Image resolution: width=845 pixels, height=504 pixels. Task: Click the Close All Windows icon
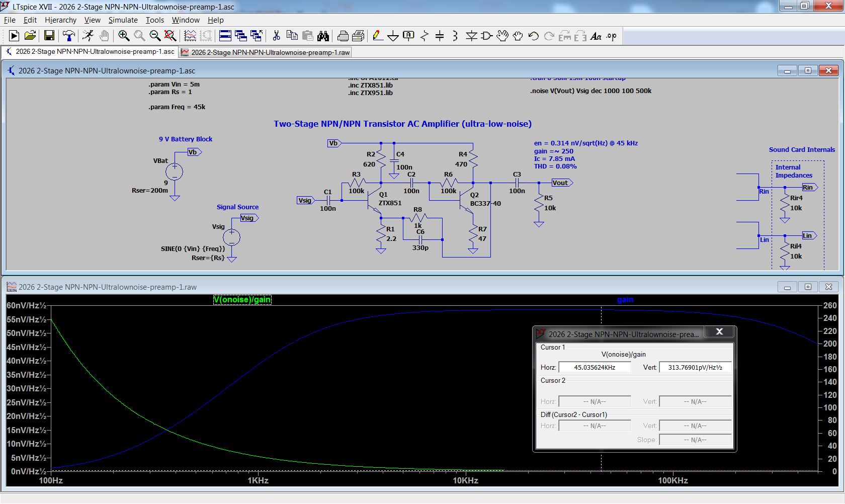[257, 36]
